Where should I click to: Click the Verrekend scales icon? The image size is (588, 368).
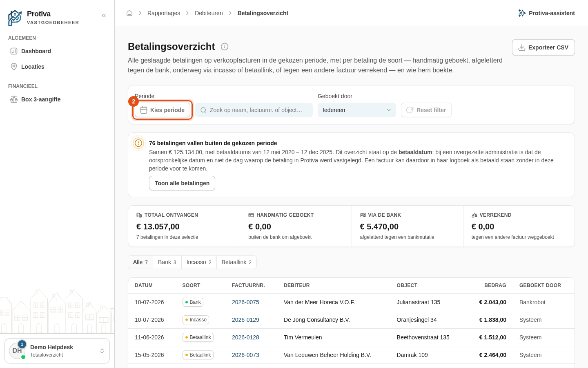(474, 215)
